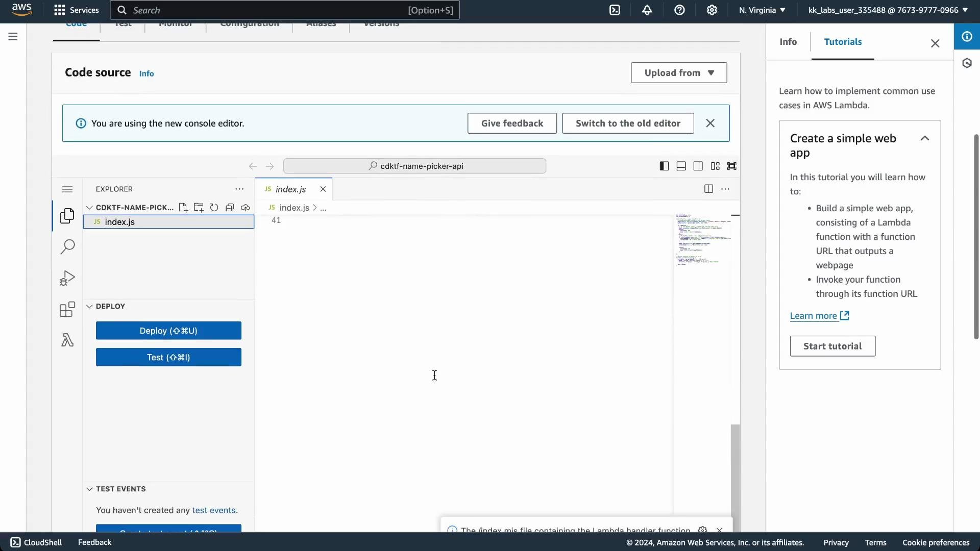The width and height of the screenshot is (980, 551).
Task: Open the left side navigation hamburger
Action: click(13, 37)
